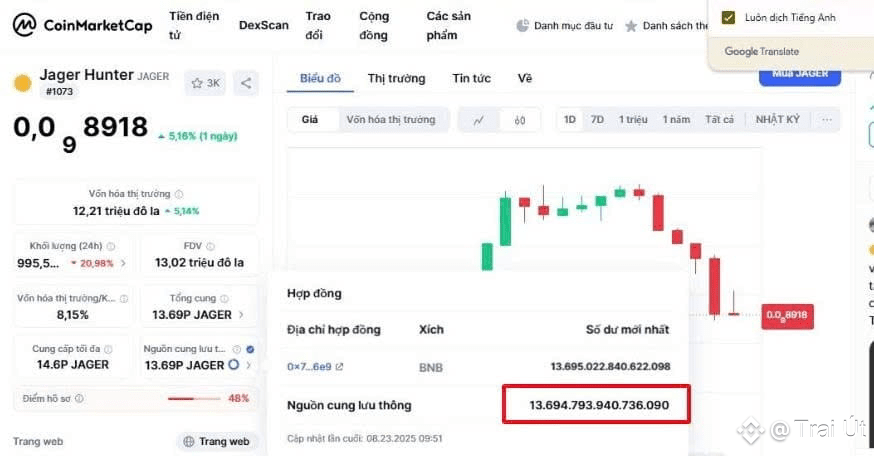Image resolution: width=874 pixels, height=456 pixels.
Task: Click 12,21 triệu đô la market cap value
Action: tap(116, 211)
